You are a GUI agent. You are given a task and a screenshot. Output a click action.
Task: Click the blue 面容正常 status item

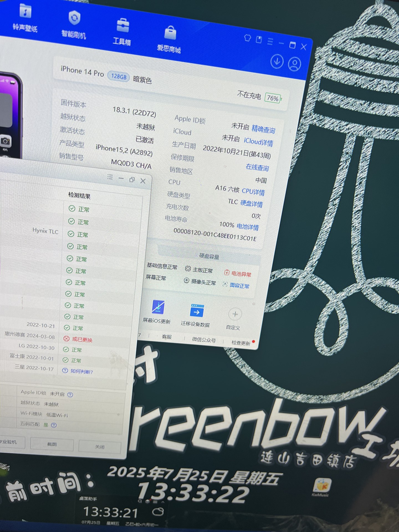pos(236,285)
